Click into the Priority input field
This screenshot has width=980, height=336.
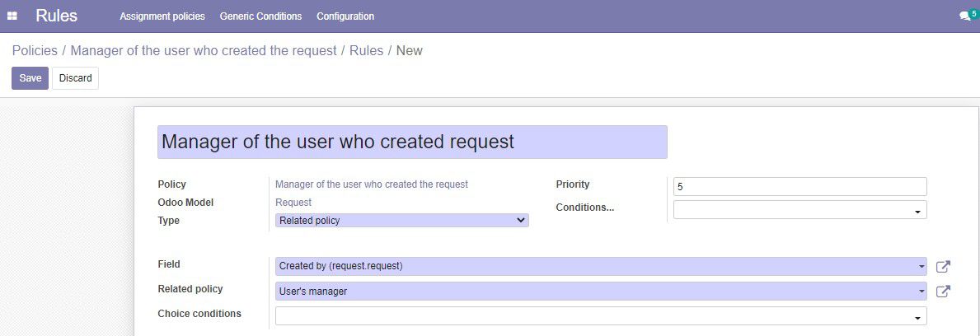tap(800, 187)
